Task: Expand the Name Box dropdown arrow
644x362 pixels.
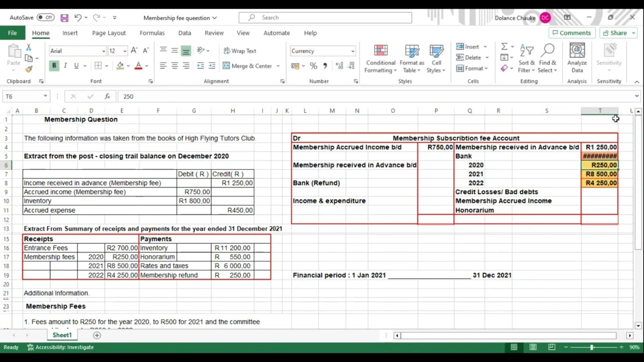Action: pos(45,97)
